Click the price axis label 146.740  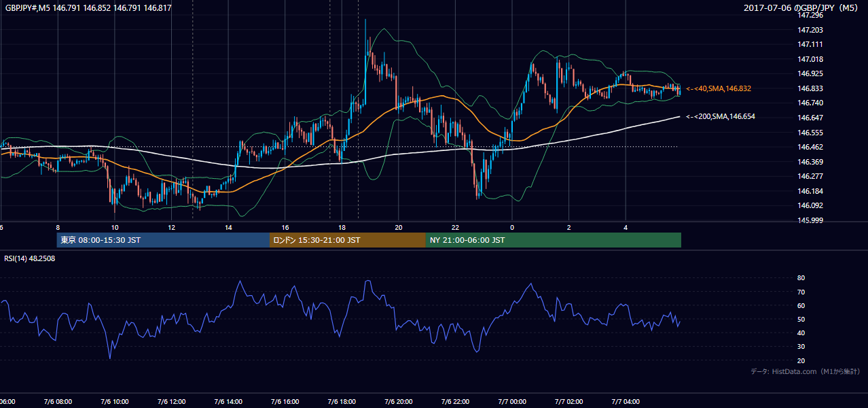811,103
